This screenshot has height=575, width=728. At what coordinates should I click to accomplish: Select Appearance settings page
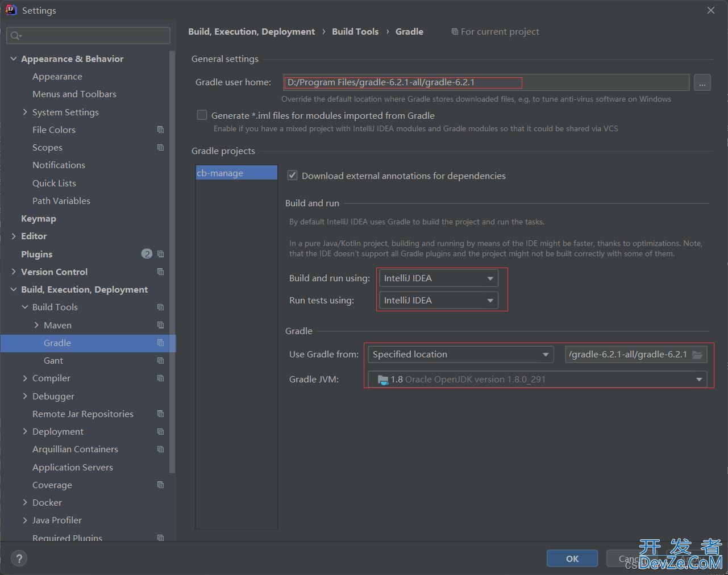(57, 76)
